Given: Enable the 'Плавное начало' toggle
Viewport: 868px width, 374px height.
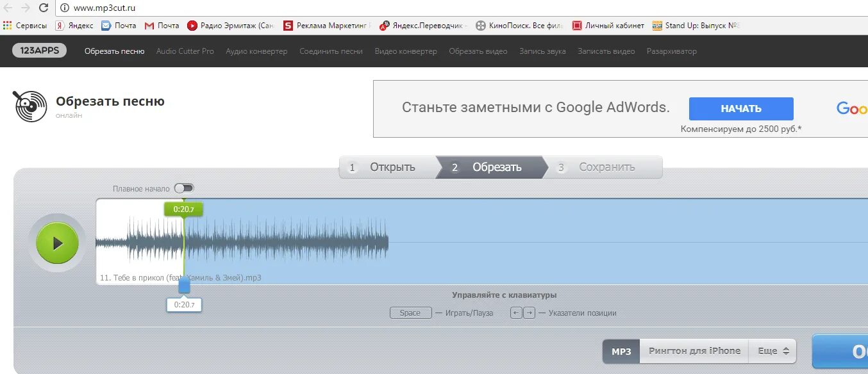Looking at the screenshot, I should (185, 188).
